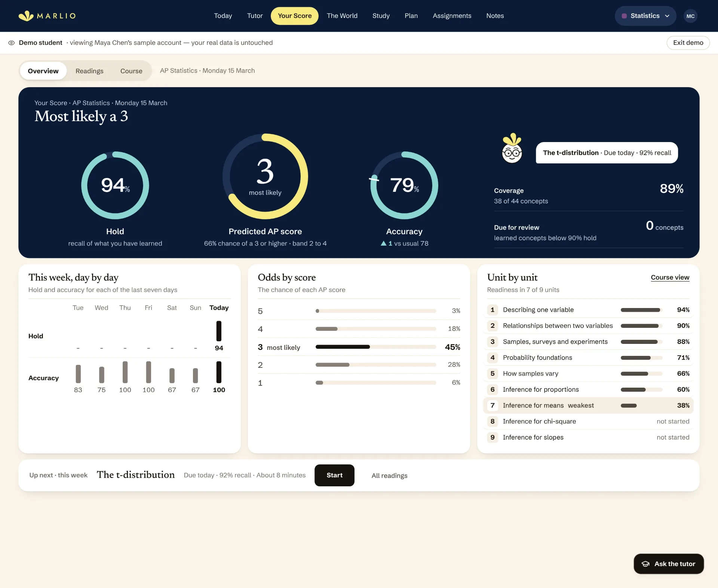Click the 94% Hold ring gauge
This screenshot has width=718, height=588.
(115, 185)
